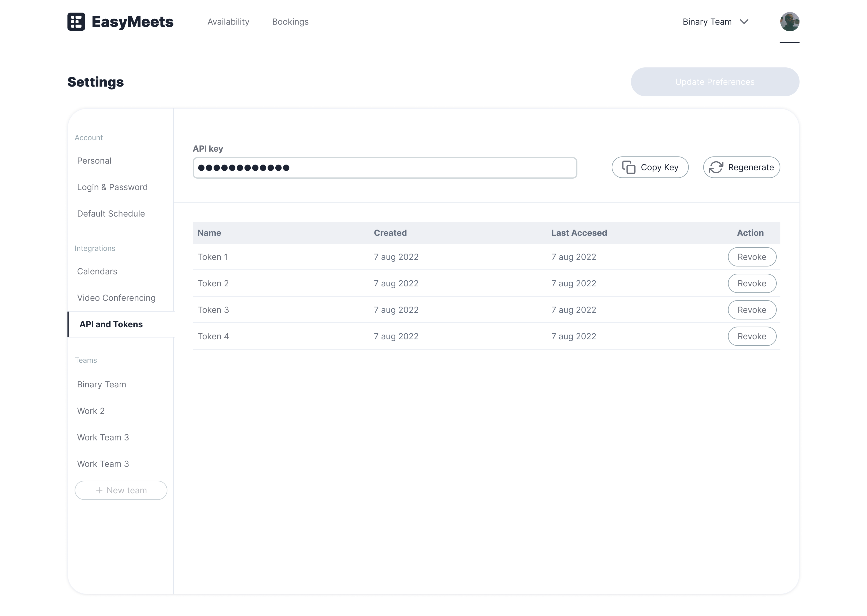Image resolution: width=867 pixels, height=616 pixels.
Task: Click the refresh icon in Regenerate
Action: coord(715,167)
